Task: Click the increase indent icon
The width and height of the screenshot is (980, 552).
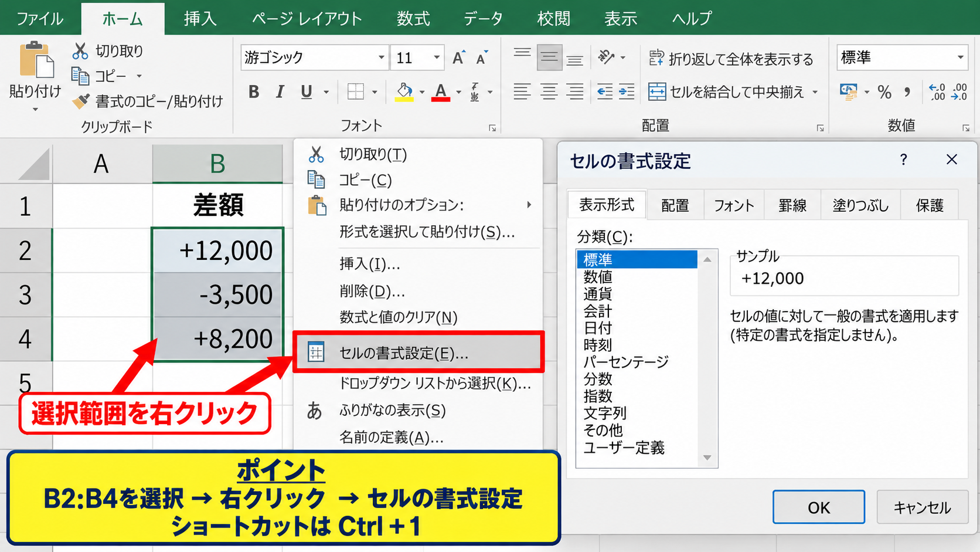Action: tap(627, 92)
